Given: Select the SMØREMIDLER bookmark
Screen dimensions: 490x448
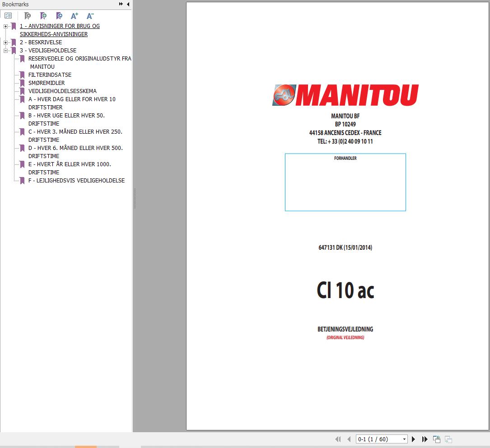Looking at the screenshot, I should [47, 83].
